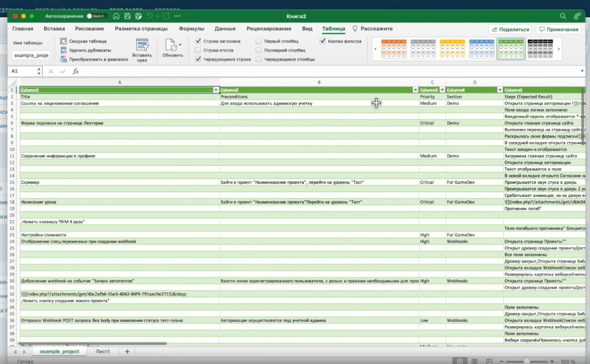Open the coauthoring people icon
The image size is (590, 364).
pyautogui.click(x=577, y=16)
